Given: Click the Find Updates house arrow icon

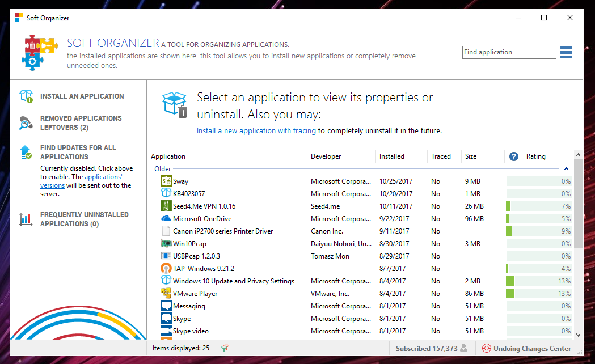Looking at the screenshot, I should [26, 152].
